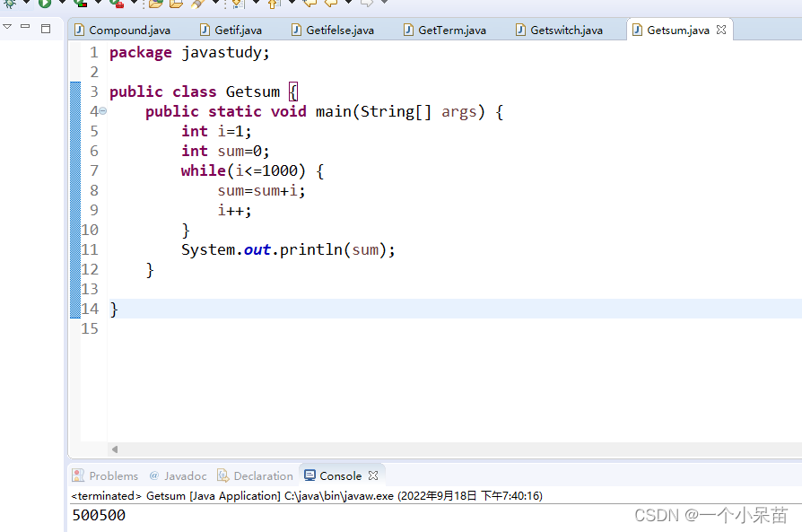Image resolution: width=802 pixels, height=532 pixels.
Task: Open dropdown arrow next to Run button
Action: click(61, 3)
